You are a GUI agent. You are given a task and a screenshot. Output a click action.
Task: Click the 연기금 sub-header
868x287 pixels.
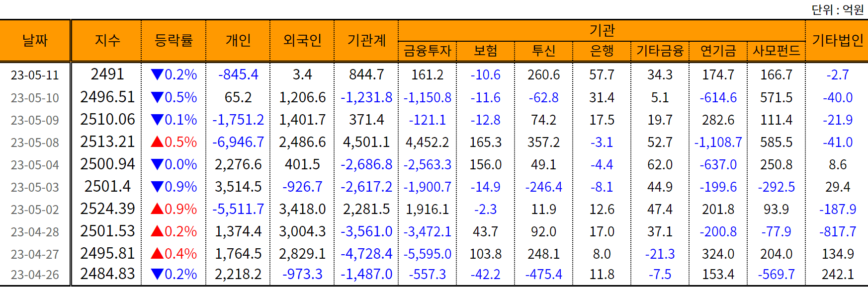718,51
